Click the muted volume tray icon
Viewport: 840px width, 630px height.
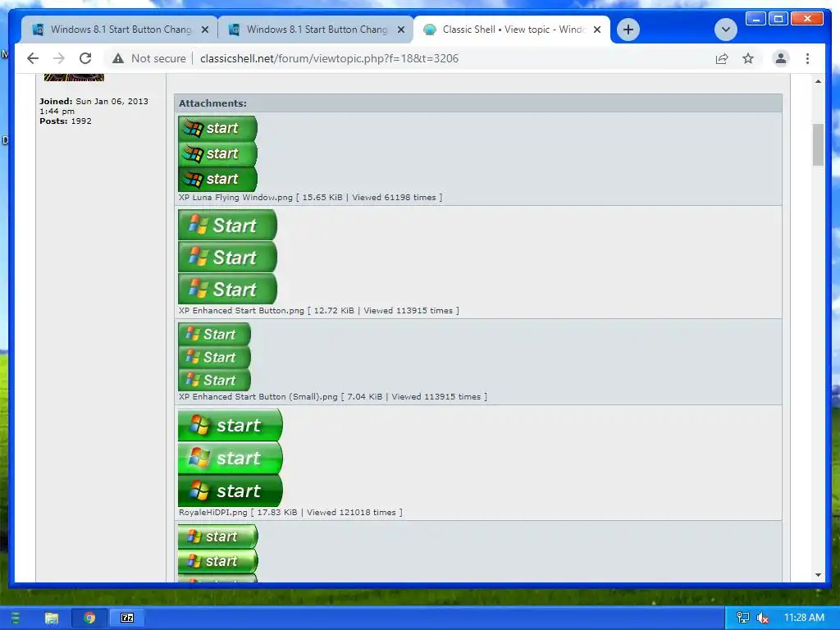[762, 619]
